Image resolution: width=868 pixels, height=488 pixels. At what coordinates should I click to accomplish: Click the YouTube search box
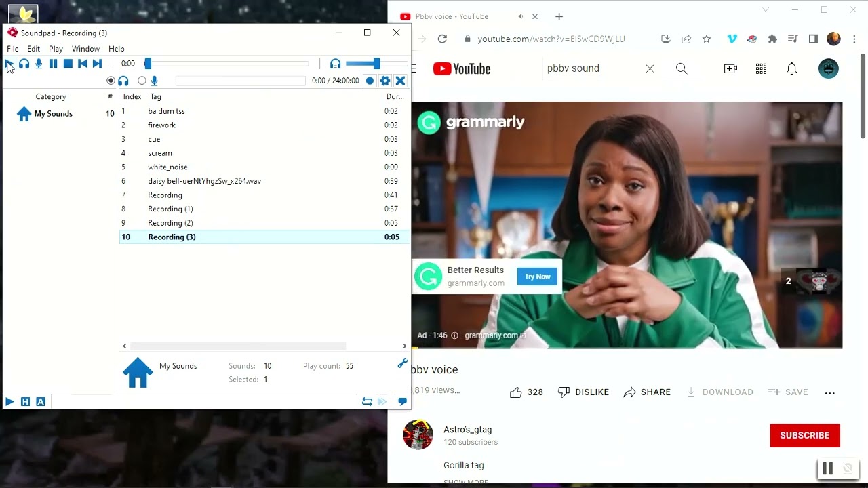[590, 68]
